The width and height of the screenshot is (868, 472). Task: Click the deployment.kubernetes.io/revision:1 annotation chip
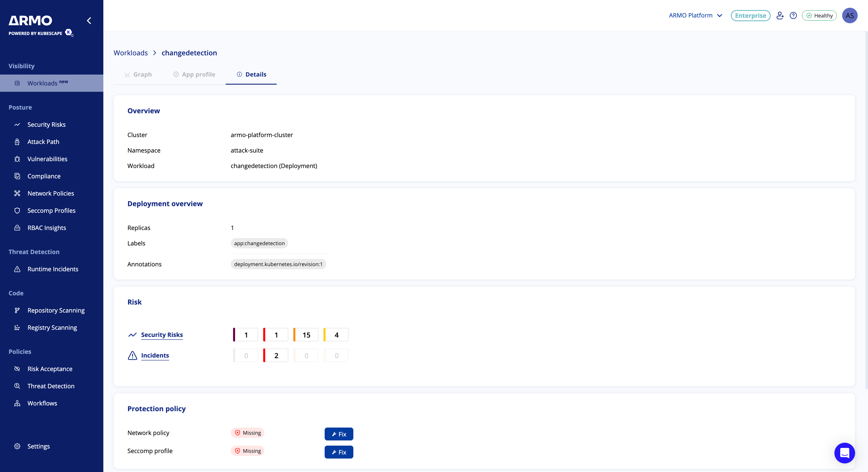coord(278,264)
